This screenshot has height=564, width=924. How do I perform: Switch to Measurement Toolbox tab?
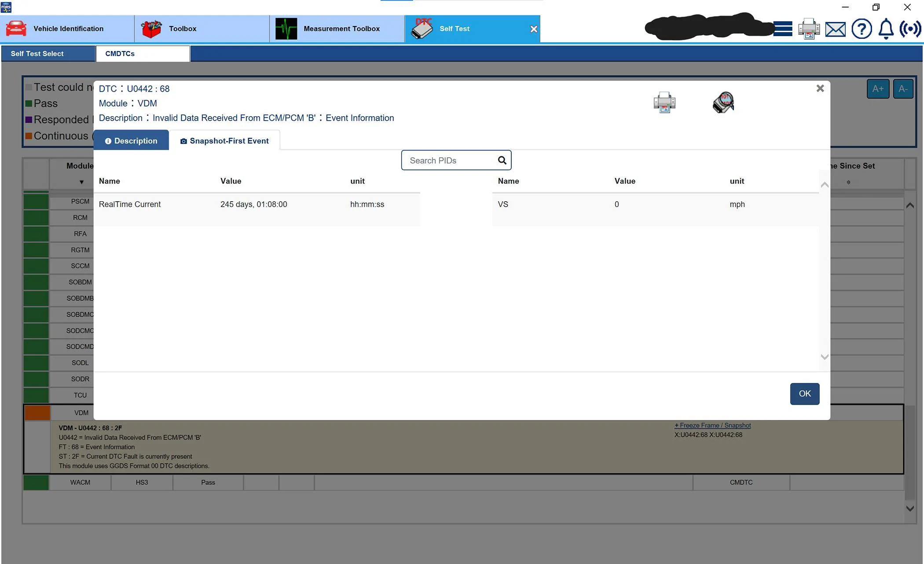tap(337, 29)
